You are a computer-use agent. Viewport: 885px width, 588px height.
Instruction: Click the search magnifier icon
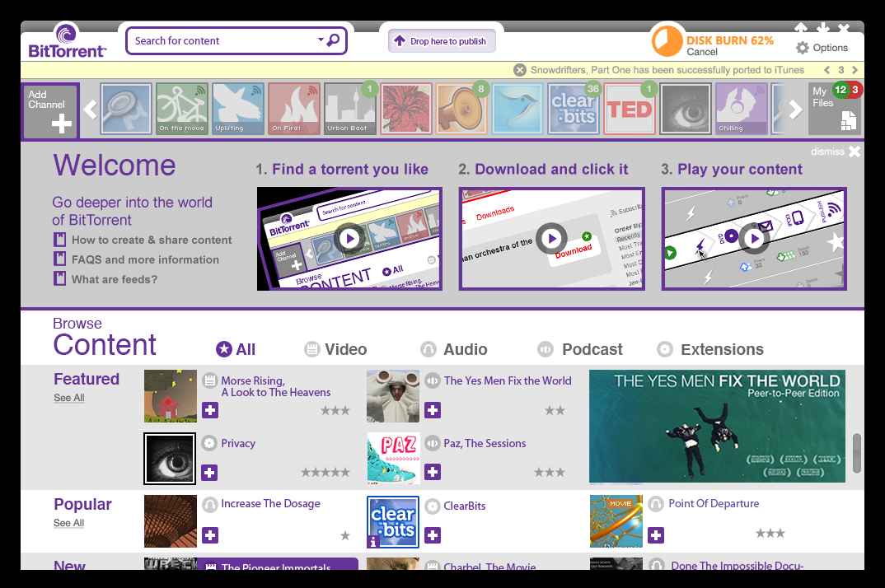[334, 40]
